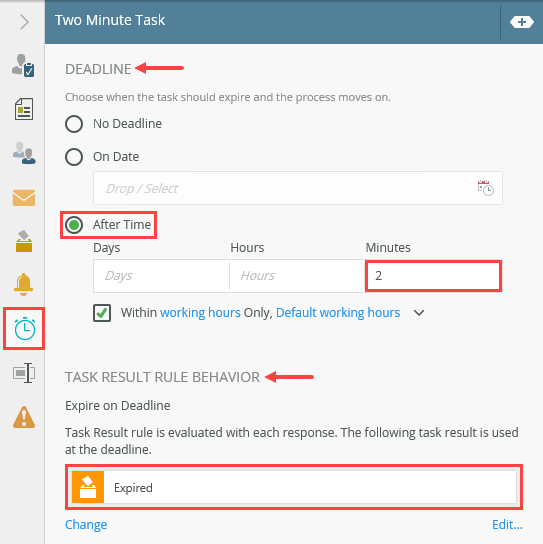Open the Properties text-field tab icon
Viewport: 543px width, 544px height.
24,373
